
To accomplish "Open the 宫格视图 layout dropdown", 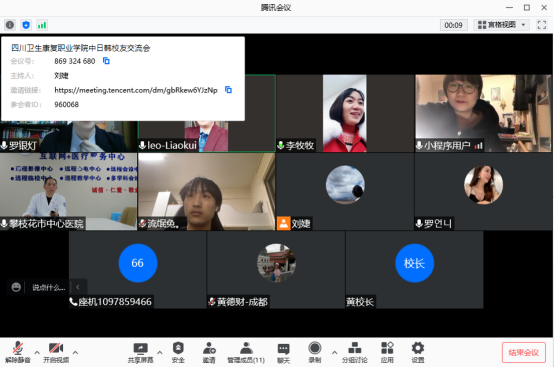I will point(501,25).
